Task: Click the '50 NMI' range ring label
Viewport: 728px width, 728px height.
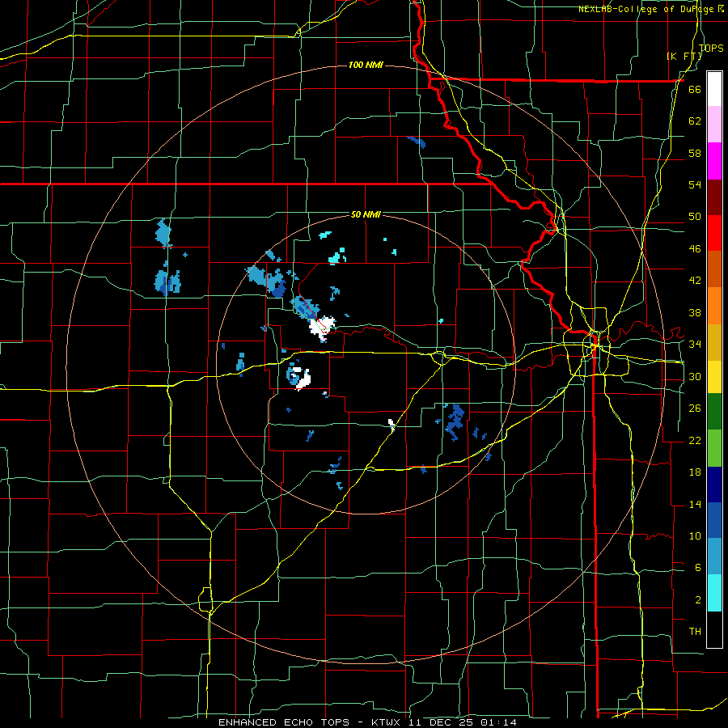Action: coord(366,214)
